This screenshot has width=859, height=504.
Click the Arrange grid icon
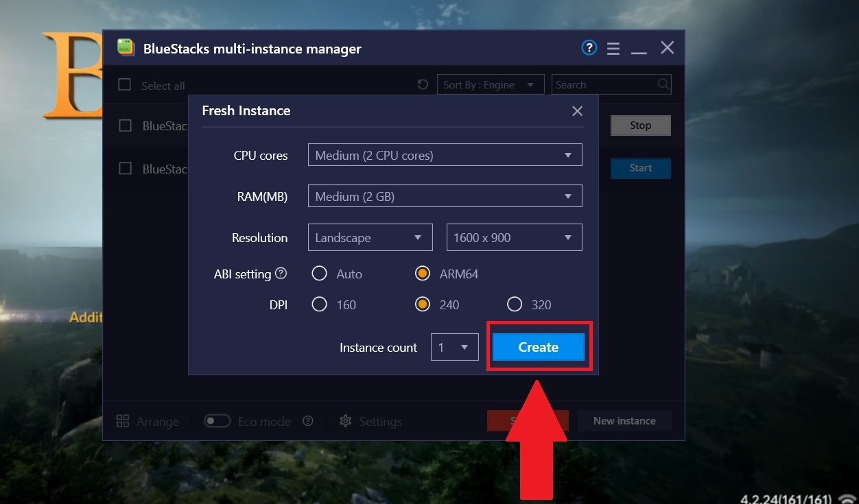[123, 421]
